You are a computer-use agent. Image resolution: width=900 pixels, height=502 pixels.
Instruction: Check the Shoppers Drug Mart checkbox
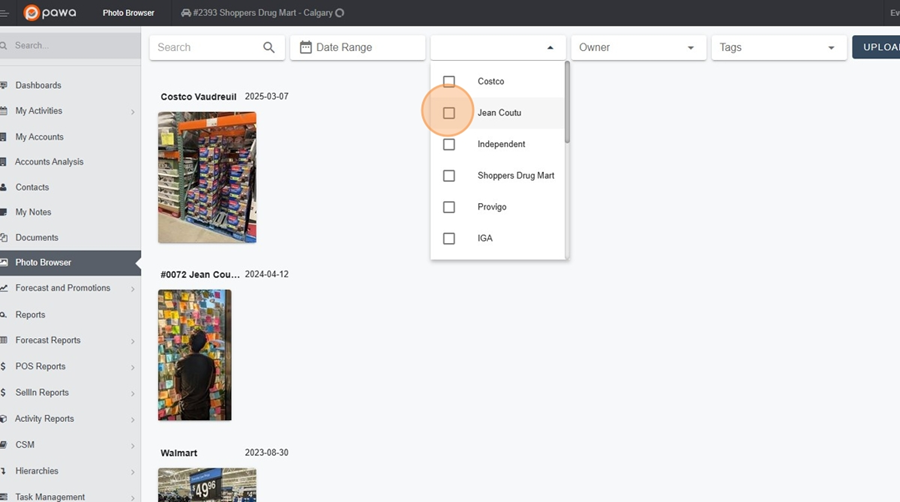(x=449, y=176)
